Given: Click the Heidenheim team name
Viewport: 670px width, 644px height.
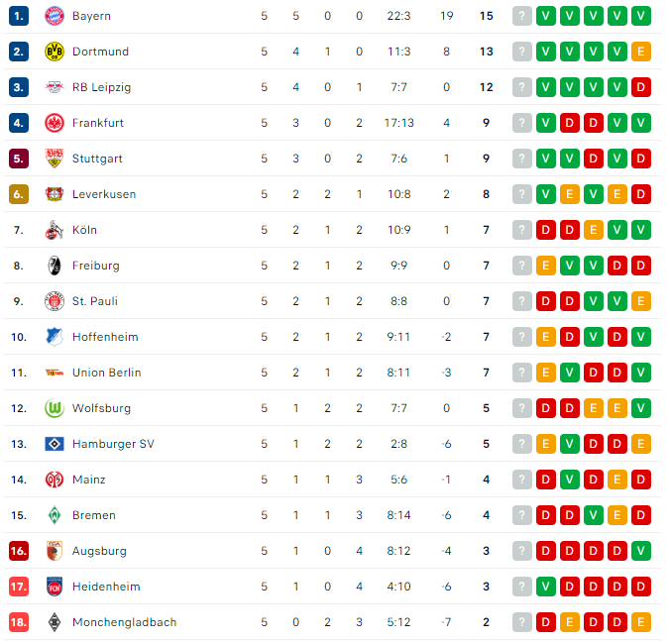Looking at the screenshot, I should coord(105,587).
